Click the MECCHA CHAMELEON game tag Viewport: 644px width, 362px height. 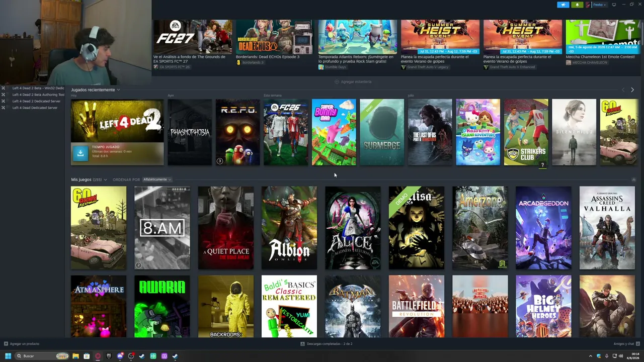pyautogui.click(x=587, y=63)
